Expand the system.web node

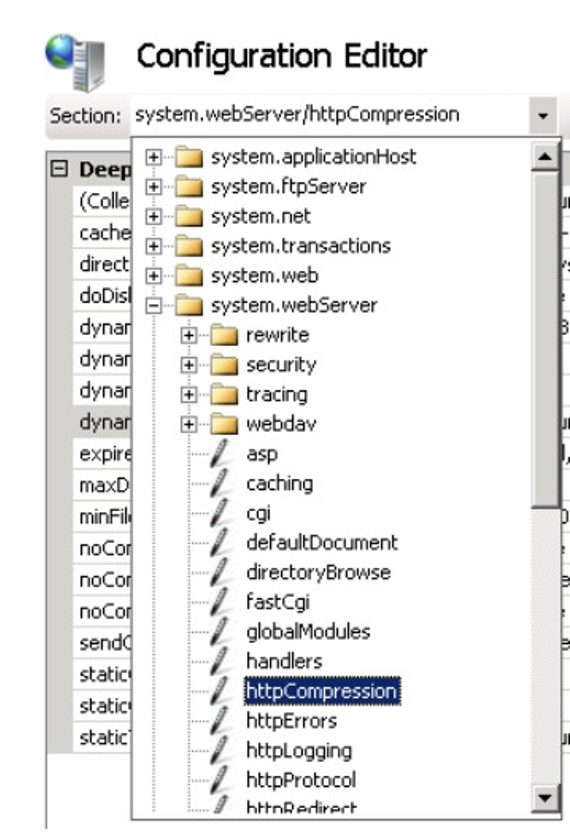[154, 276]
